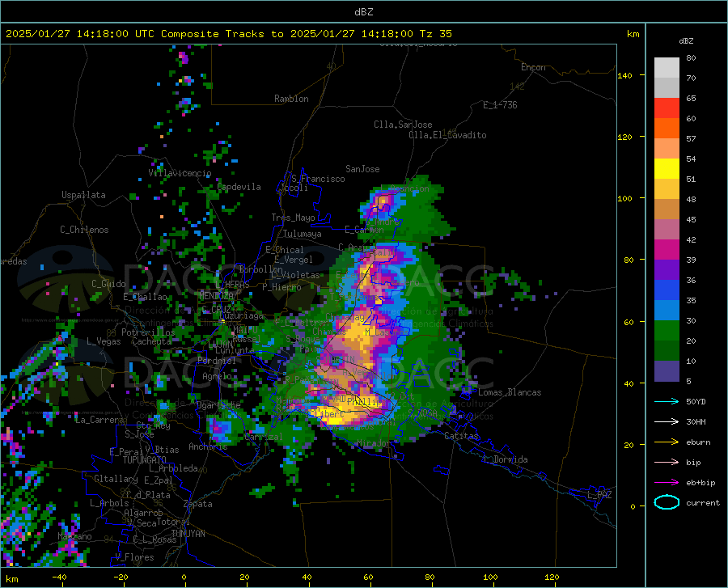Click the S_Francisco place label

click(318, 179)
